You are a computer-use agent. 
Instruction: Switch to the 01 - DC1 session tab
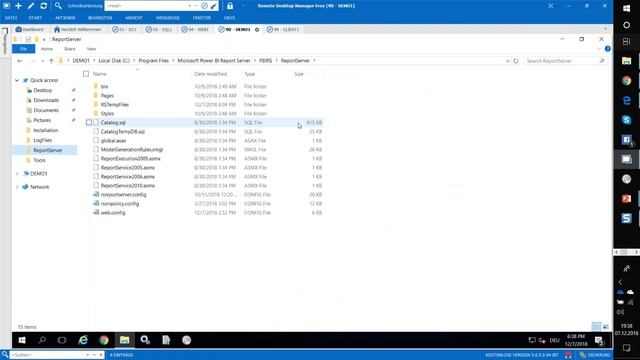[x=124, y=29]
